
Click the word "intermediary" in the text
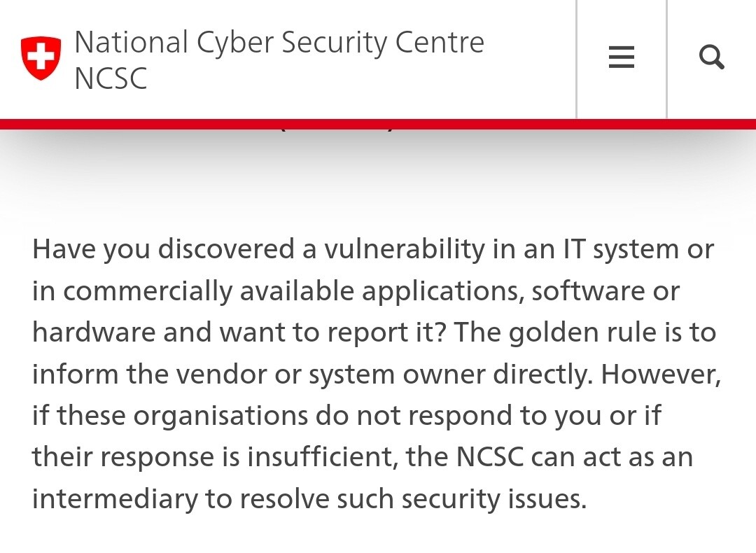[115, 498]
